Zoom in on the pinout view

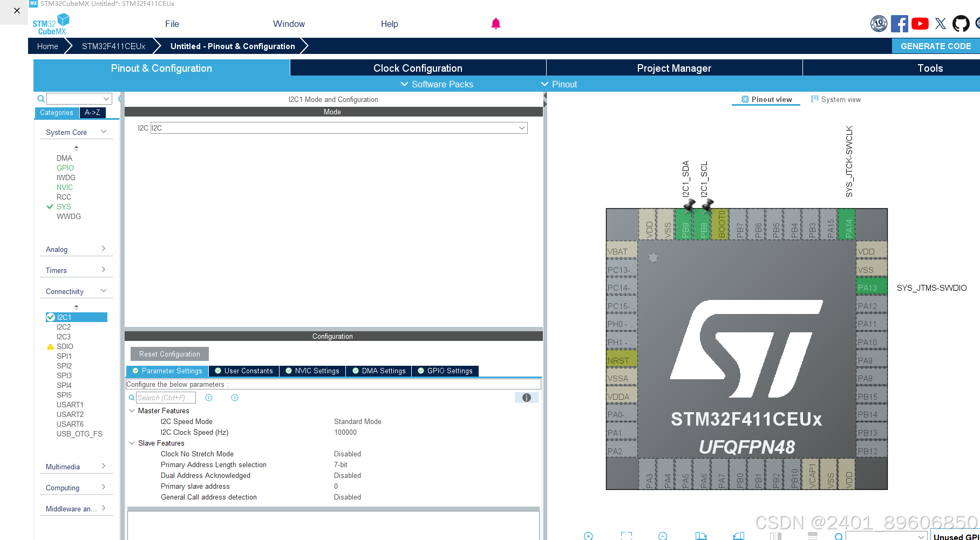tap(588, 536)
